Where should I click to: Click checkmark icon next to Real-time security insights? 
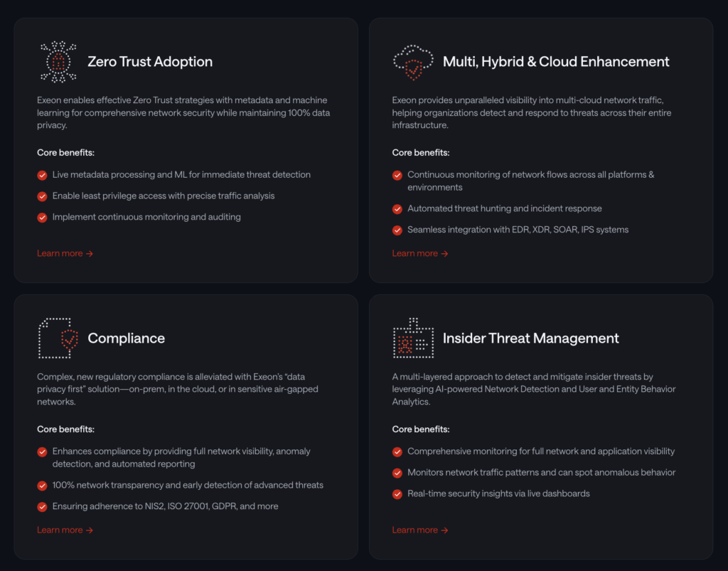(397, 494)
